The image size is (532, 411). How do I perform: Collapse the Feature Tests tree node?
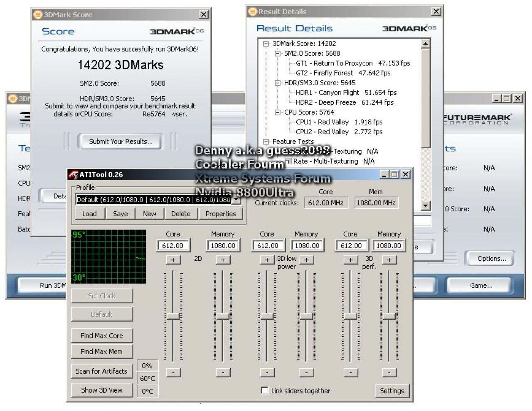[266, 142]
